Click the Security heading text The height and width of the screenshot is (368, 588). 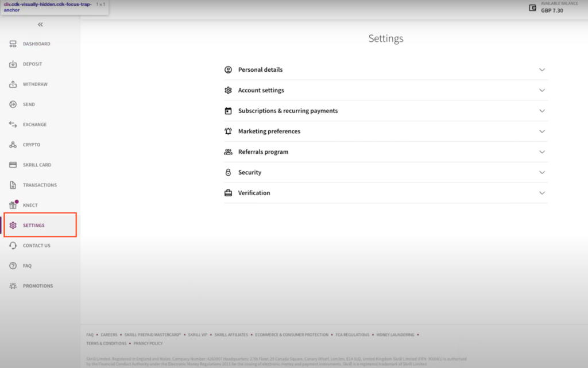click(x=250, y=172)
